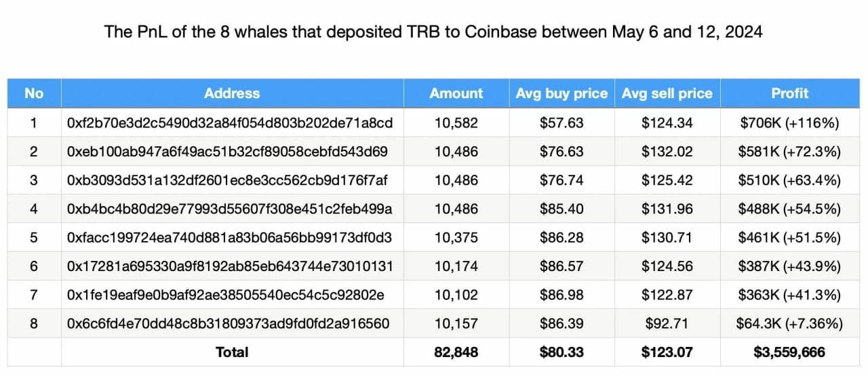Select the $706K (+116%) profit cell

789,123
